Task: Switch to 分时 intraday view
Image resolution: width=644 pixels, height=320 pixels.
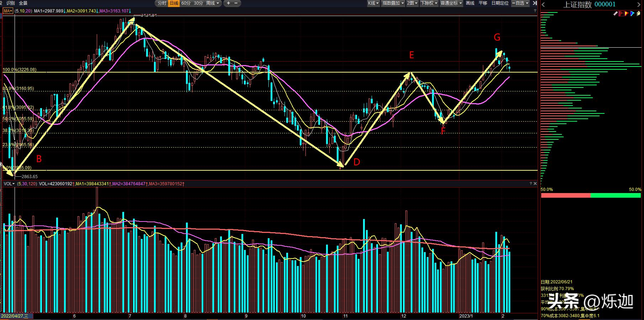Action: point(162,3)
